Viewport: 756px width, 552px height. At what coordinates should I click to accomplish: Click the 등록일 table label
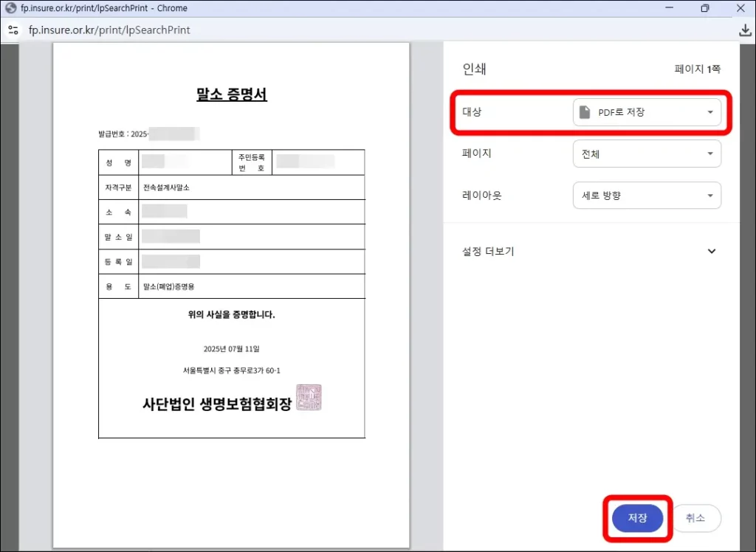coord(118,262)
